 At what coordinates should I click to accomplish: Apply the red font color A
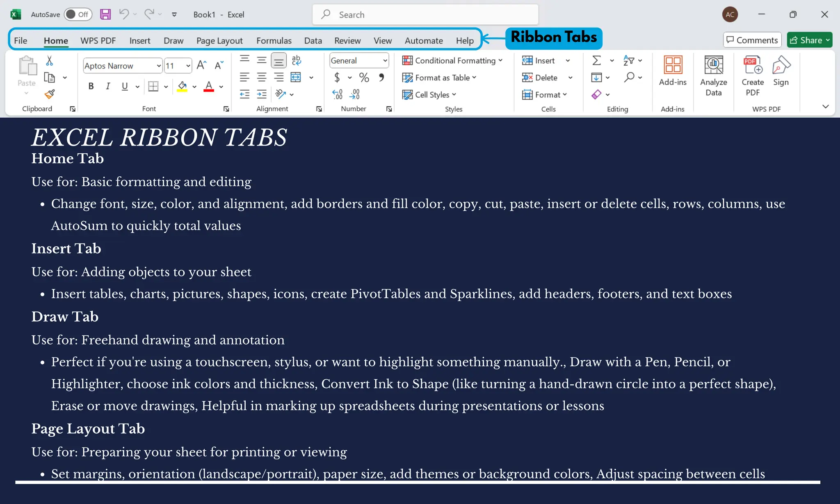209,86
